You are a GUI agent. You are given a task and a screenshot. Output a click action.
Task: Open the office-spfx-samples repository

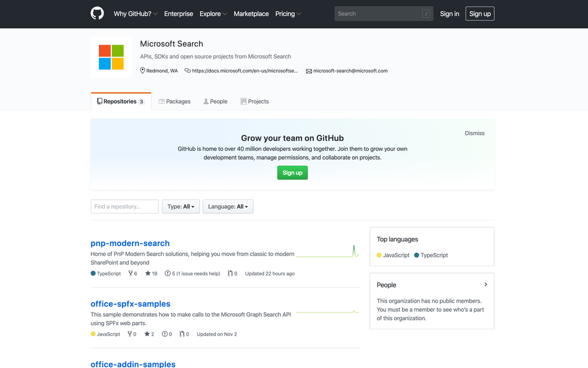(x=131, y=303)
